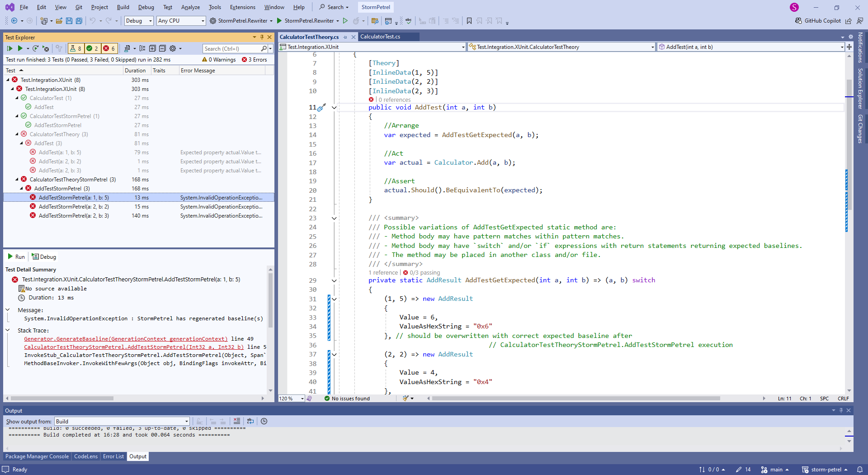
Task: Start Without Debugging green outline arrow
Action: (345, 21)
